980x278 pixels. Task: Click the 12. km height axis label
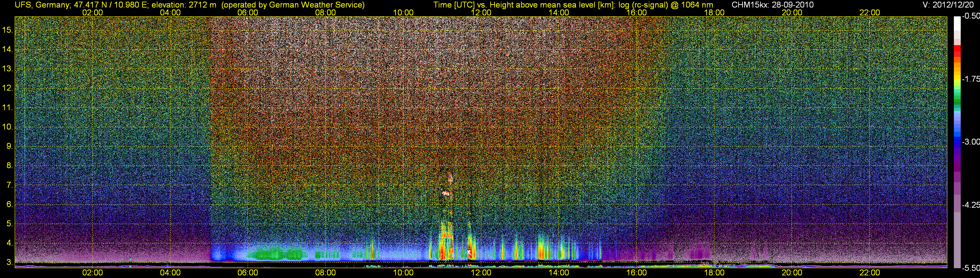pos(7,88)
